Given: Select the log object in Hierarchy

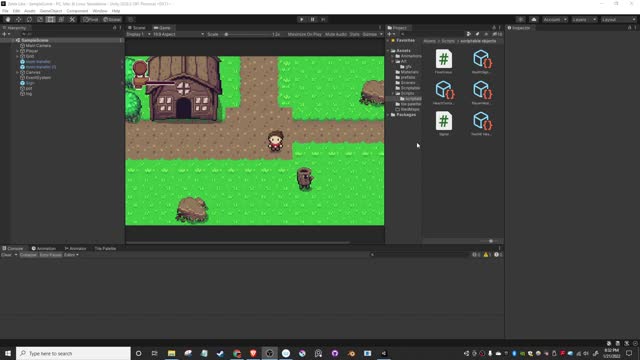Looking at the screenshot, I should (x=29, y=93).
